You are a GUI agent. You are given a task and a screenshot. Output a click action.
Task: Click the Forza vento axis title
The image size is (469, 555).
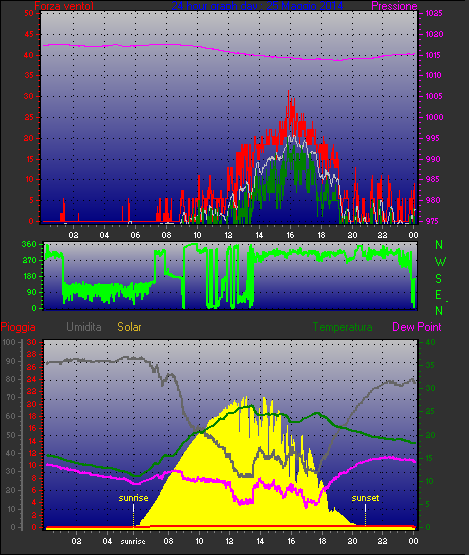click(x=64, y=6)
